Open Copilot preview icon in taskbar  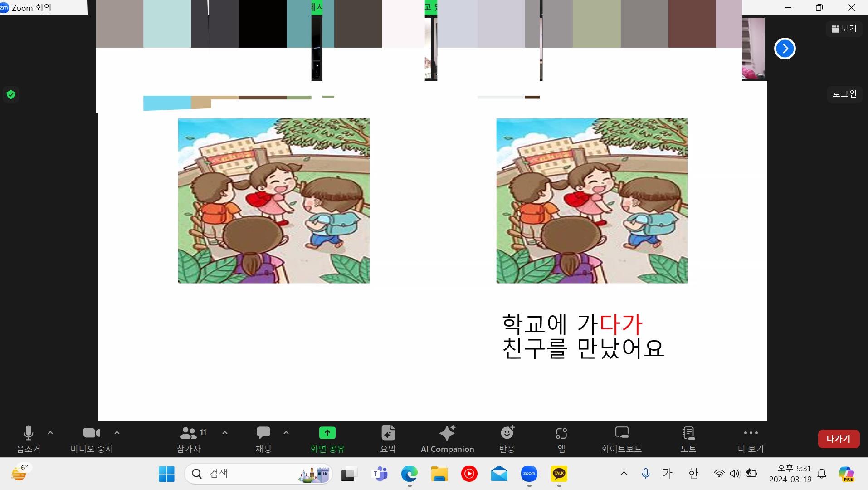[x=846, y=474]
